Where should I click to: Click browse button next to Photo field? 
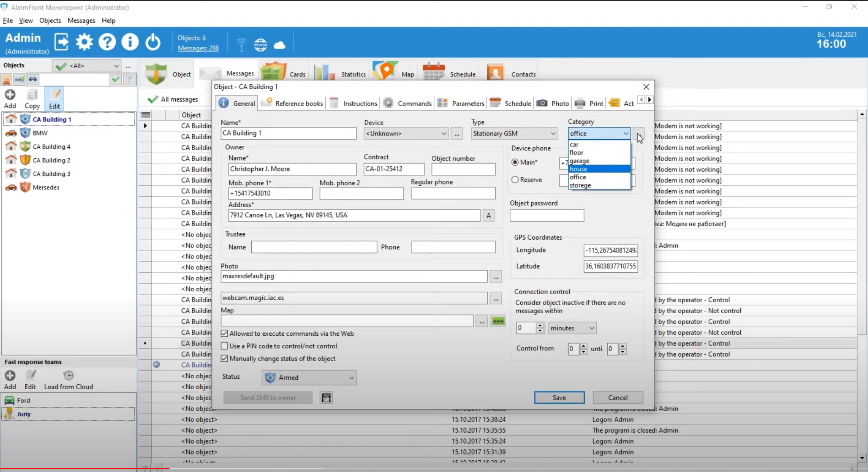coord(496,277)
